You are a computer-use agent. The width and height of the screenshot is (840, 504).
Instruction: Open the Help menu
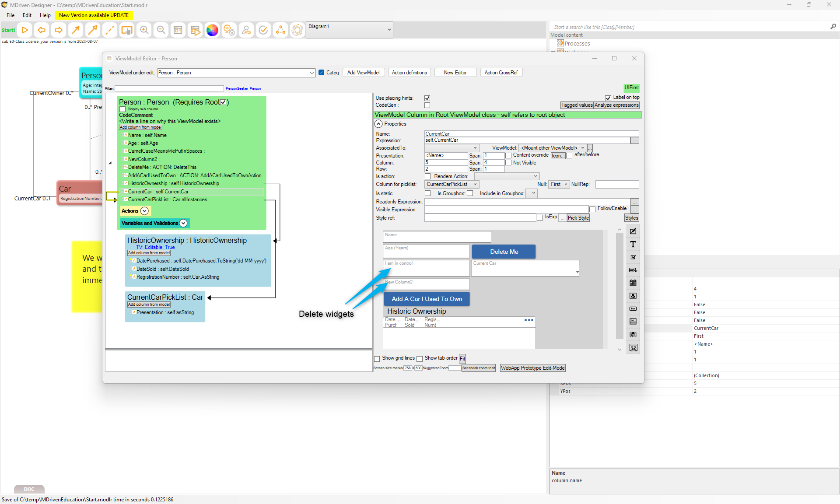coord(45,15)
